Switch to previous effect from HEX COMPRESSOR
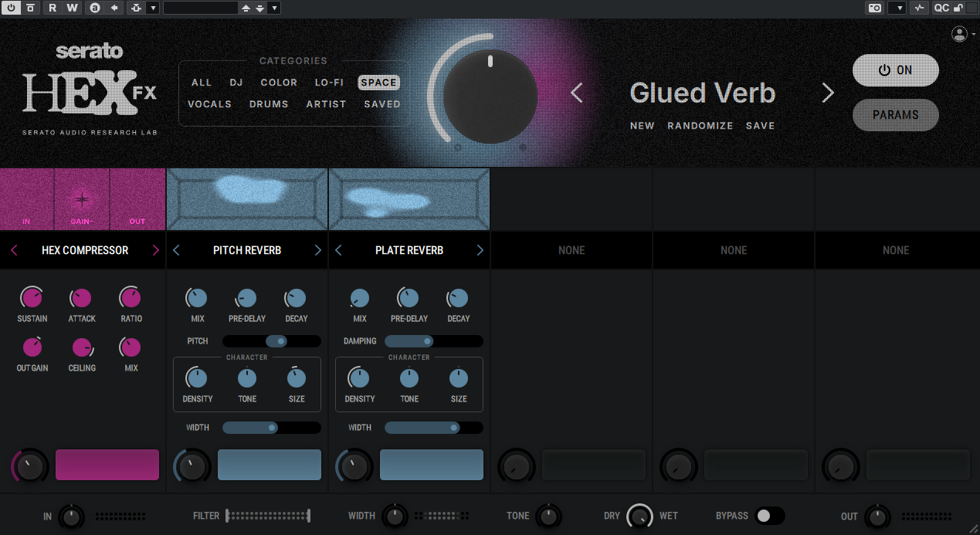The height and width of the screenshot is (535, 980). (14, 250)
